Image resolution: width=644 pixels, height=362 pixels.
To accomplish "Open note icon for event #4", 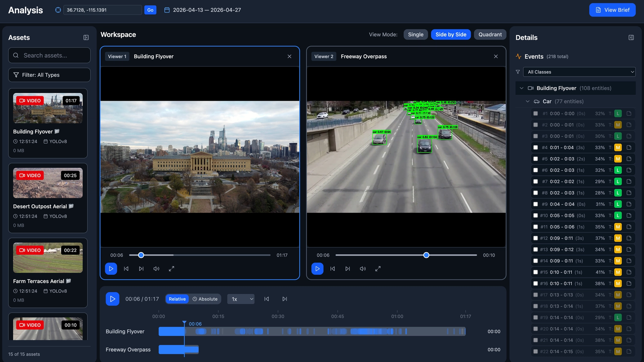I will [629, 148].
